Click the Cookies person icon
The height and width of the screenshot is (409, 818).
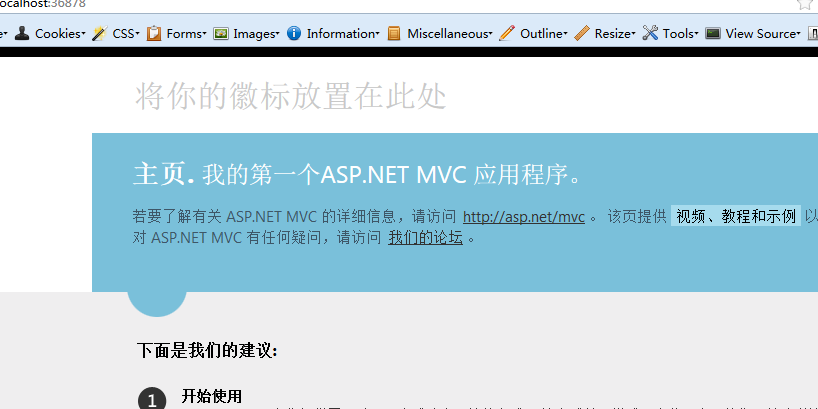(21, 33)
